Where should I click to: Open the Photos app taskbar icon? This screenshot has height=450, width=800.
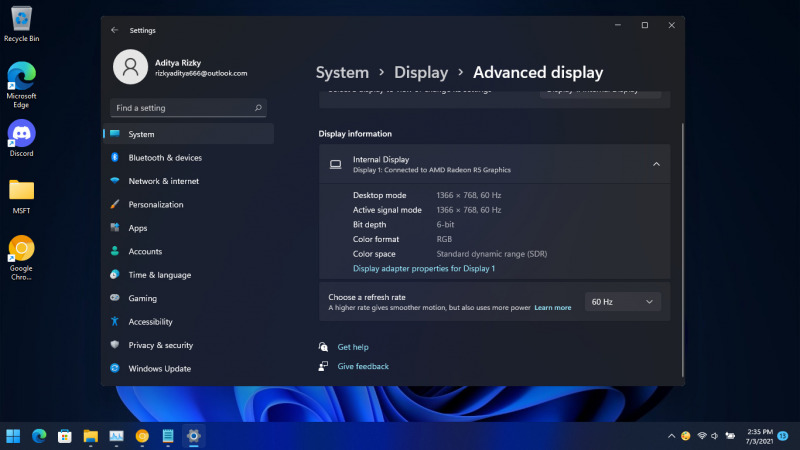(116, 436)
